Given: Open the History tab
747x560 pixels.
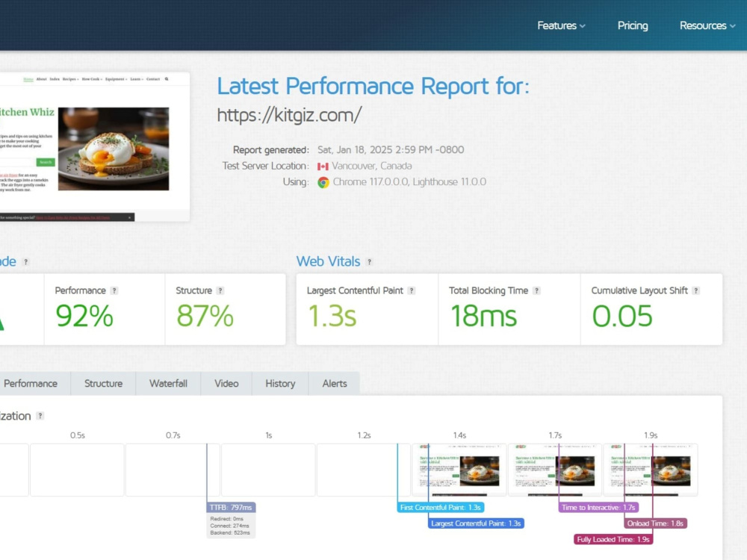Looking at the screenshot, I should click(x=280, y=383).
